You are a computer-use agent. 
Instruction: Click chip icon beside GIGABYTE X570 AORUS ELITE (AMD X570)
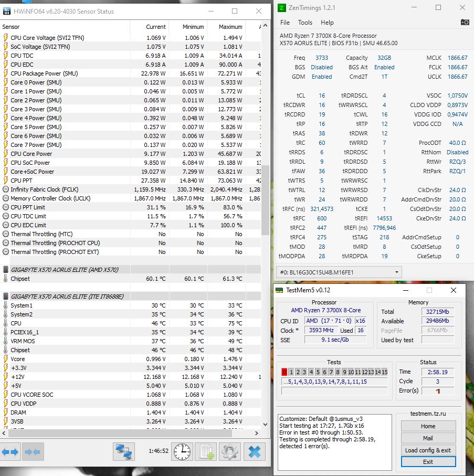coord(5,270)
